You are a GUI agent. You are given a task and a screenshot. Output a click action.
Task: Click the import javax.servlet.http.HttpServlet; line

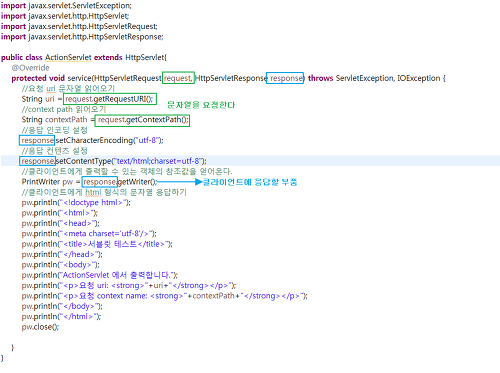tap(65, 16)
